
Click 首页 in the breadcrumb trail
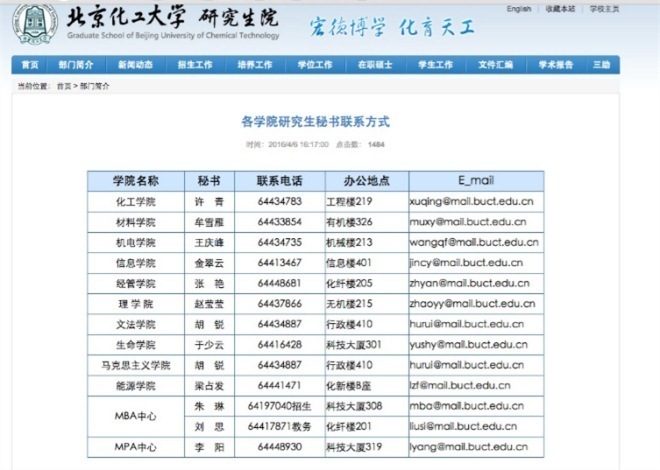tap(64, 86)
